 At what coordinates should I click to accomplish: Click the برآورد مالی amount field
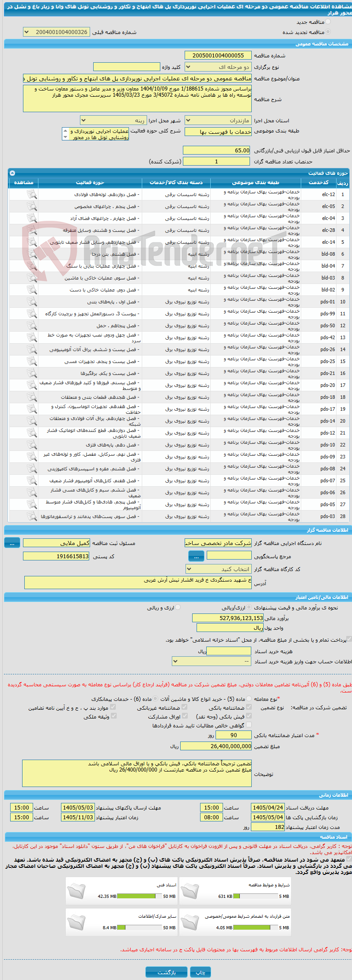[x=228, y=618]
